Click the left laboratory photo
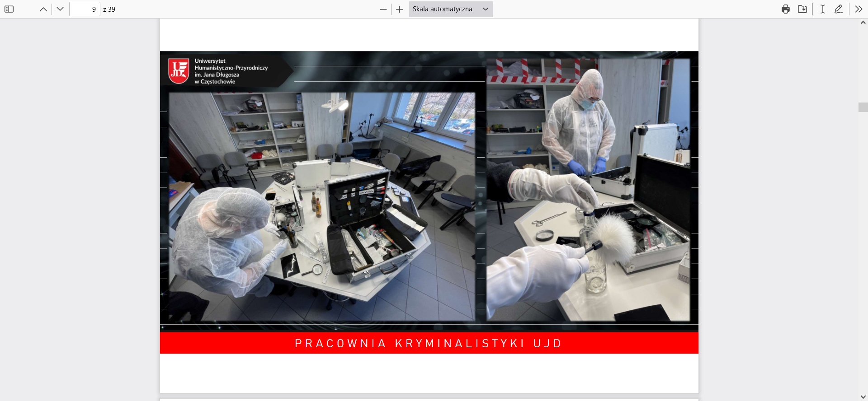The width and height of the screenshot is (868, 401). [322, 207]
